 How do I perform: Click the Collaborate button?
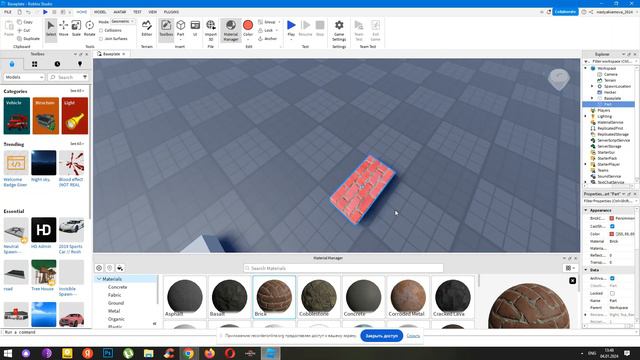(x=565, y=12)
